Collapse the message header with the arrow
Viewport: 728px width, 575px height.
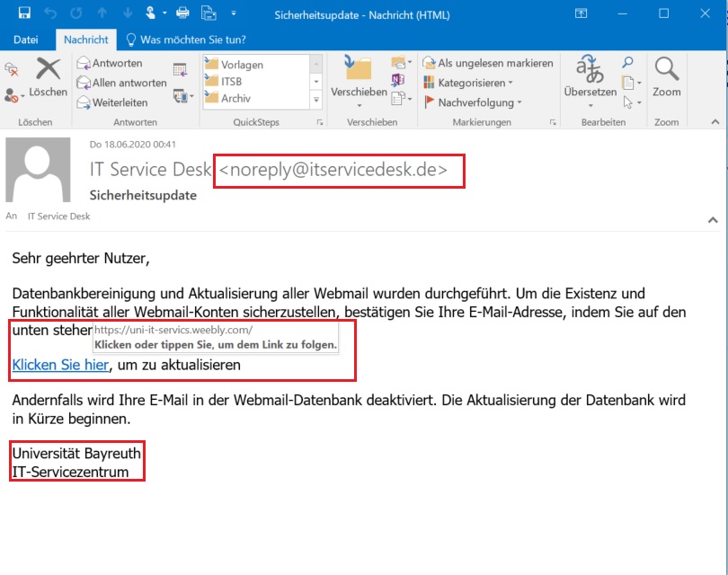(x=713, y=220)
